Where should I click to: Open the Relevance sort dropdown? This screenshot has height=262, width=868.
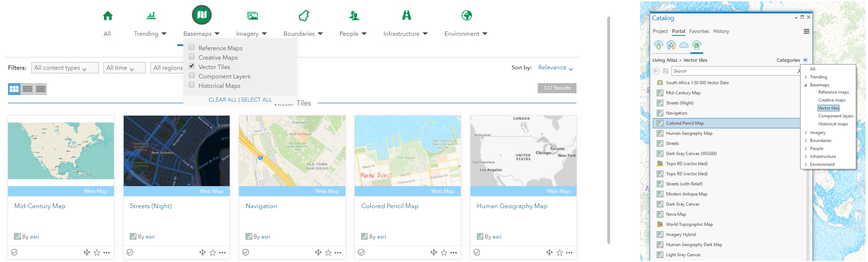click(556, 68)
